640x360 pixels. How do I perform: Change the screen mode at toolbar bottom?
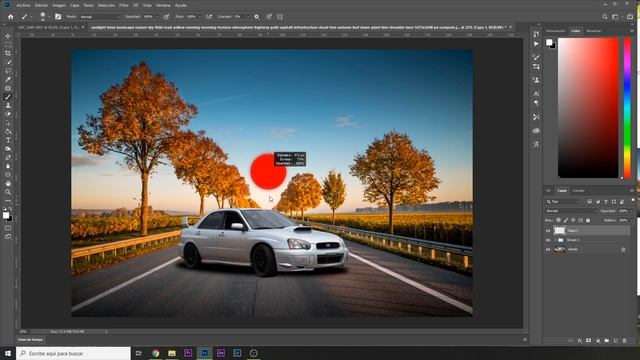[x=8, y=236]
